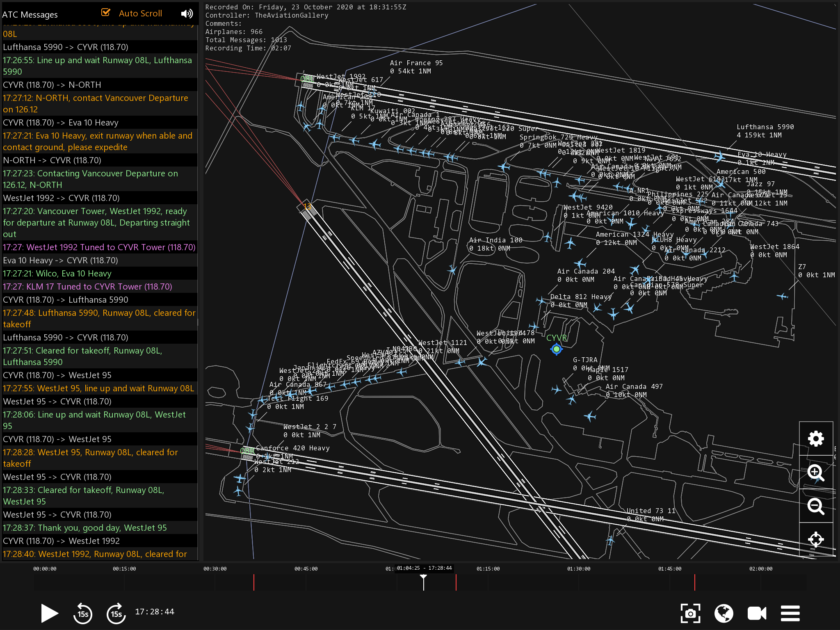Take a screenshot with the capture icon
The image size is (840, 630).
pos(690,614)
